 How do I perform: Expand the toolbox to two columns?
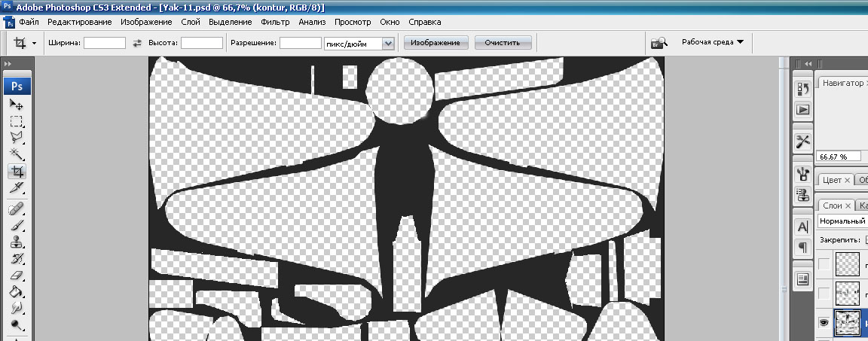(8, 64)
